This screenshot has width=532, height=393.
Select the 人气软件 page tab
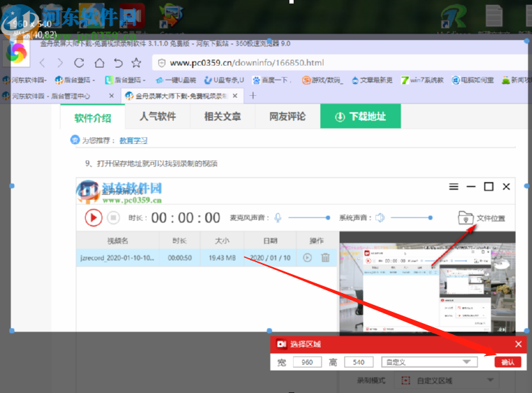click(157, 116)
